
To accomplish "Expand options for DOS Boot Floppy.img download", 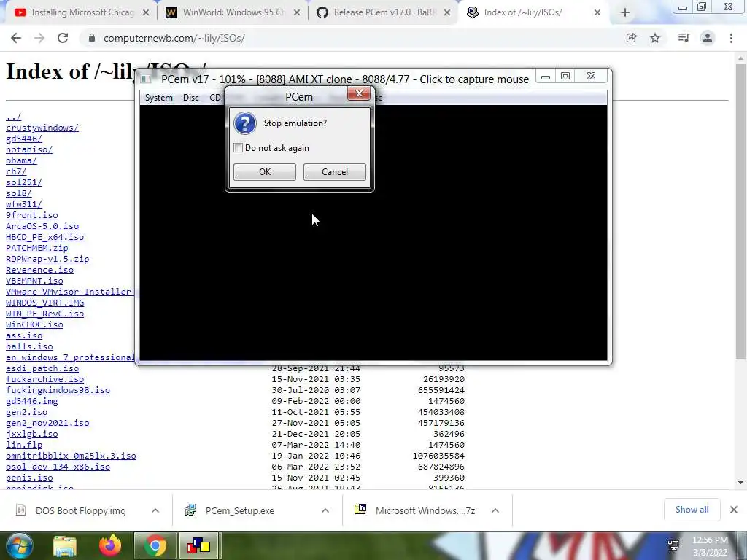I will (x=155, y=510).
